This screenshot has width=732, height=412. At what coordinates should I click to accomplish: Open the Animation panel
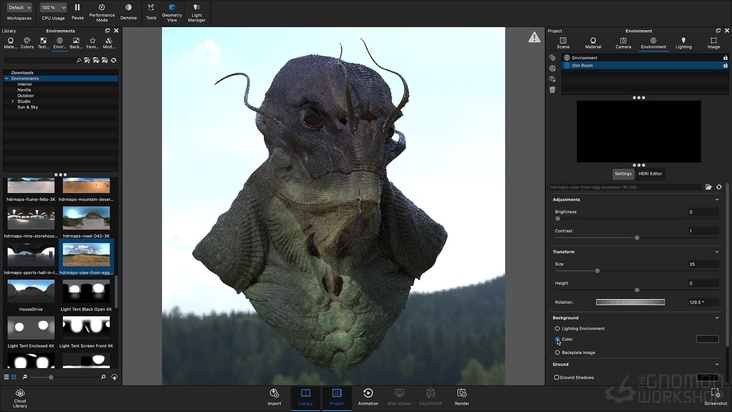tap(368, 397)
